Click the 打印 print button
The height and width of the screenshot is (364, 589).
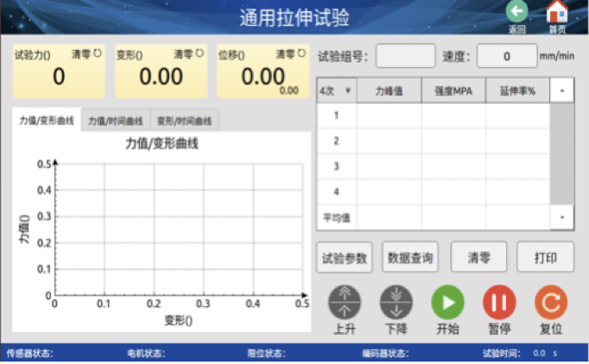click(545, 257)
